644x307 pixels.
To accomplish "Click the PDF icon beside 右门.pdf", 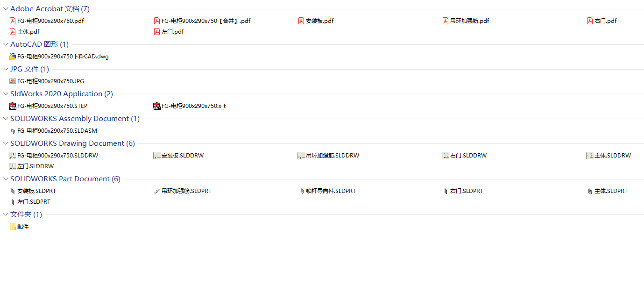I will pos(590,21).
